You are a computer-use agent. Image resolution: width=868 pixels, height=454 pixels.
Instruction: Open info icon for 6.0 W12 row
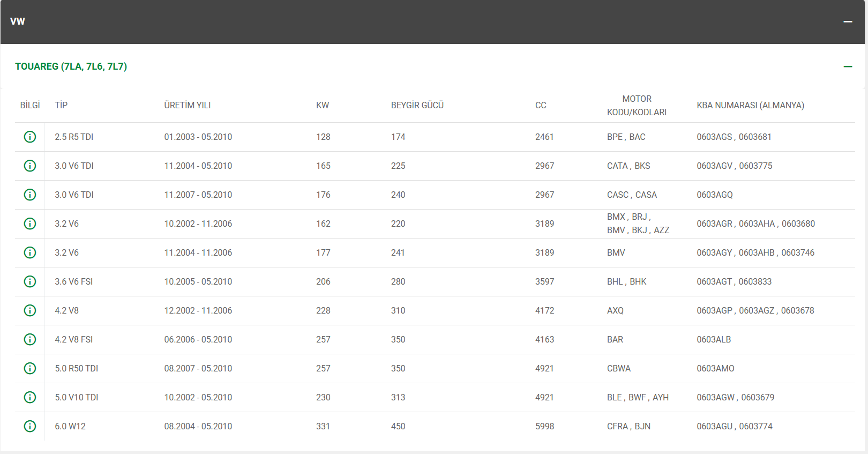30,426
